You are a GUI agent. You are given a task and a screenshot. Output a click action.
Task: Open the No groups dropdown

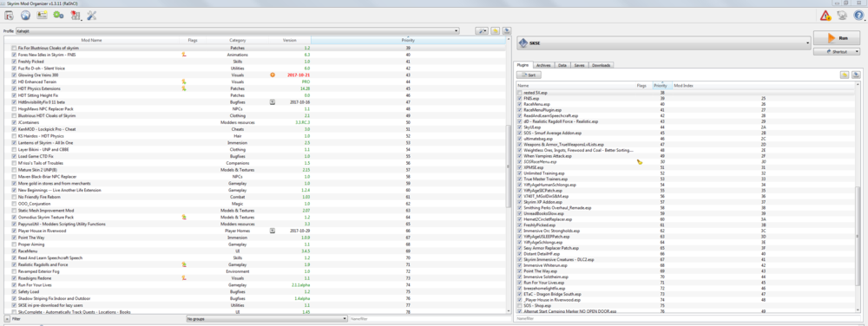point(266,319)
